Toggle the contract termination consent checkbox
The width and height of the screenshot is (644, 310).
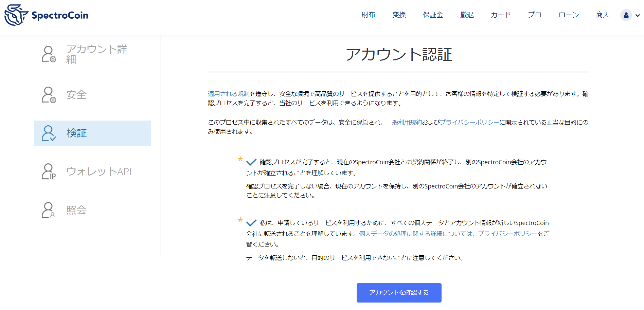click(251, 162)
